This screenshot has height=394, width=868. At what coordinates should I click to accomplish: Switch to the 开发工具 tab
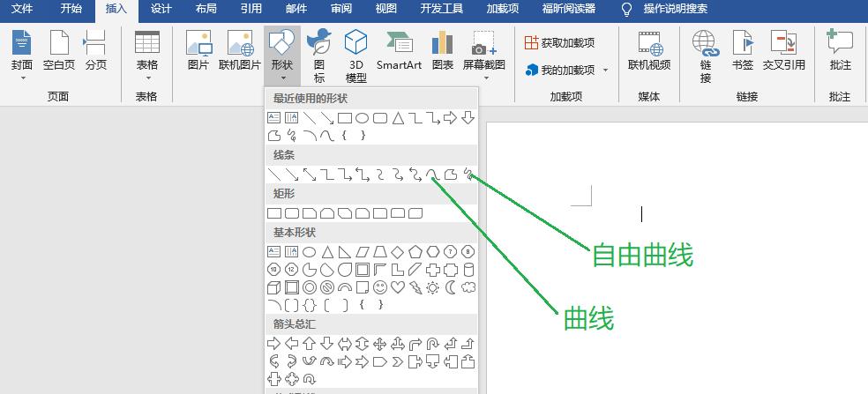coord(442,9)
